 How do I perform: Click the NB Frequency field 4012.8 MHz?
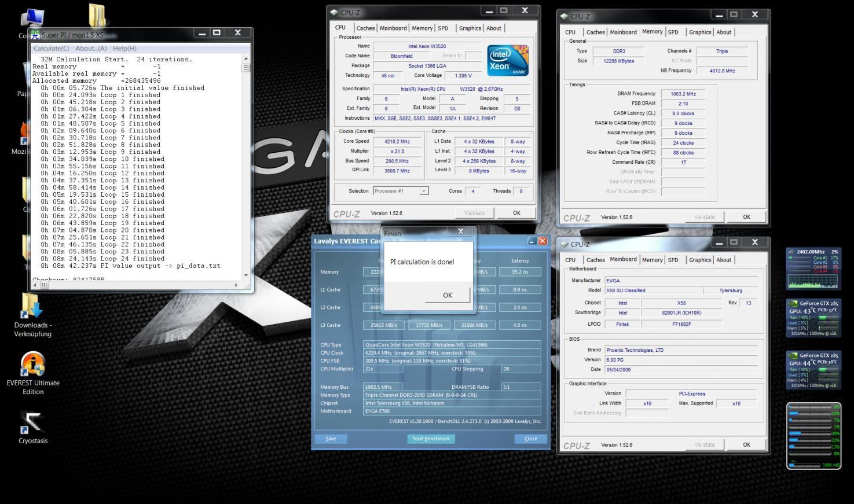tap(722, 71)
